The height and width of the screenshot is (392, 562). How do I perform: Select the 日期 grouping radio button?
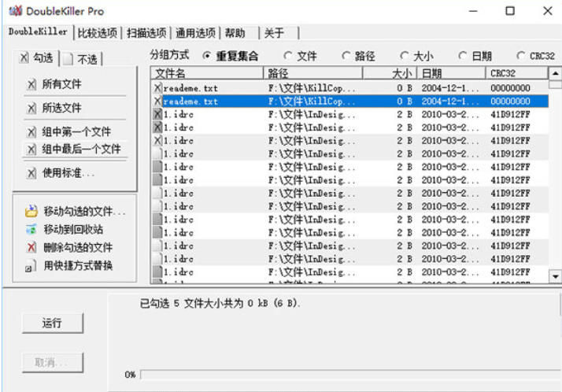pyautogui.click(x=462, y=56)
